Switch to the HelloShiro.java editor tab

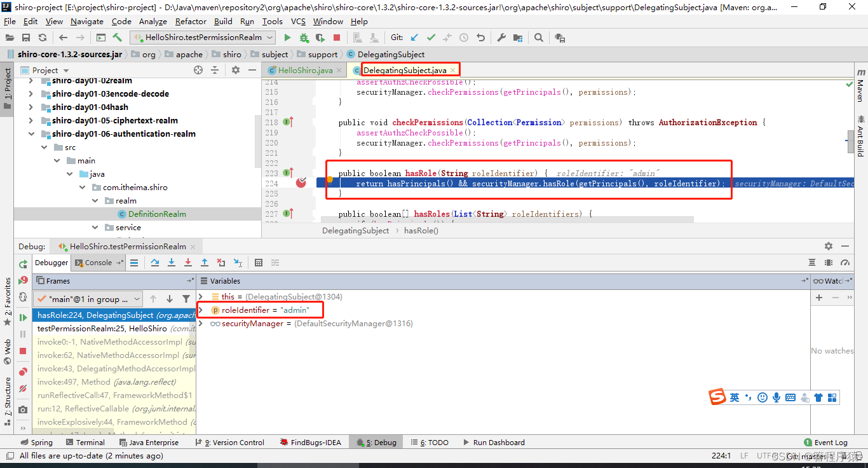coord(305,71)
